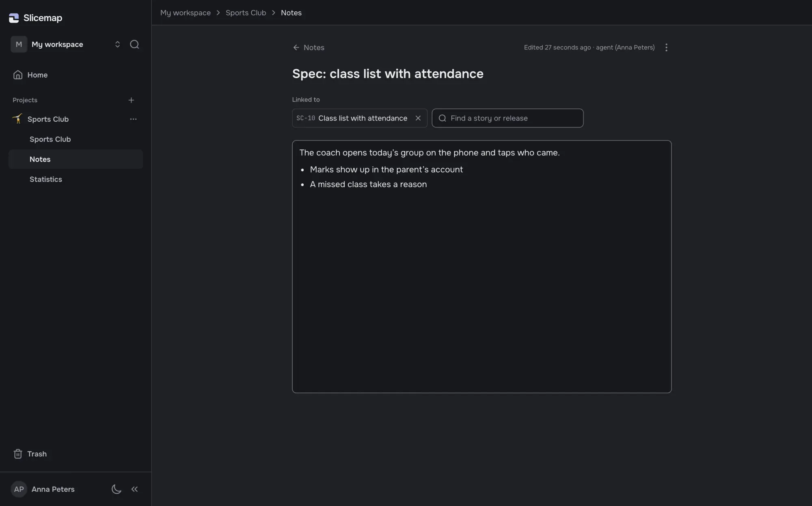Click My workspace breadcrumb

[x=186, y=13]
